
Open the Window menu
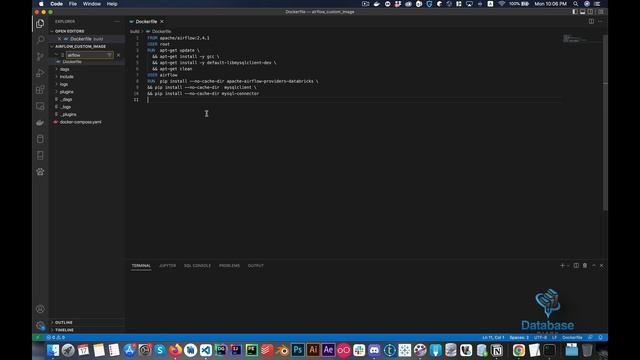pos(92,4)
